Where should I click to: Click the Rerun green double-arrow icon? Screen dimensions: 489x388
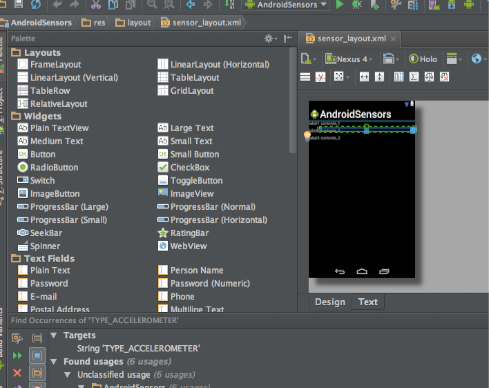tap(17, 356)
